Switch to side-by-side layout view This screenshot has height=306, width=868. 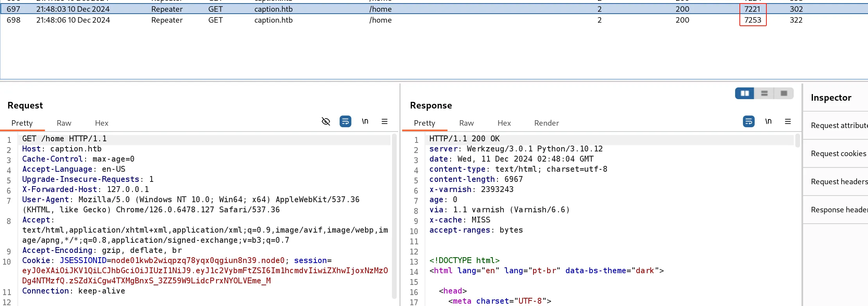pos(745,93)
